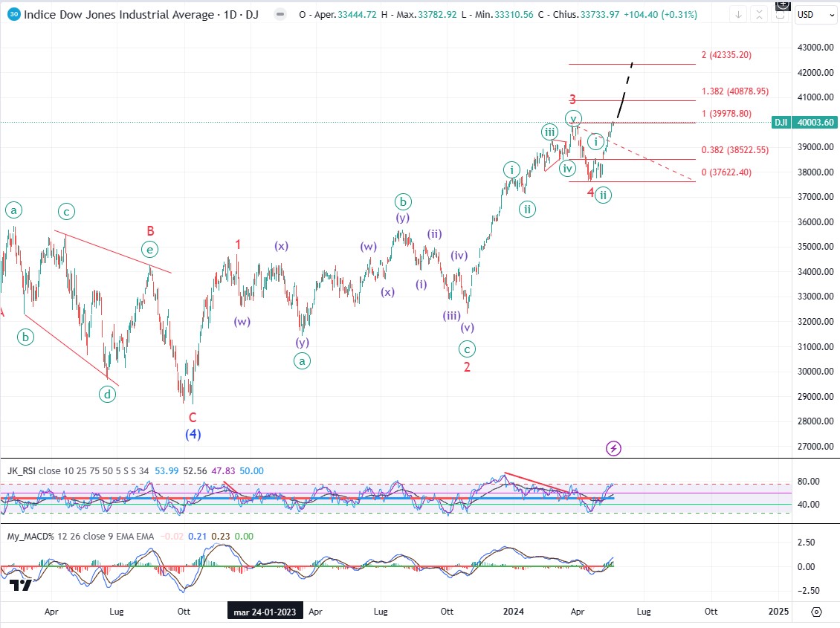The image size is (840, 628).
Task: Toggle the pill-shaped market status indicator
Action: pos(280,14)
